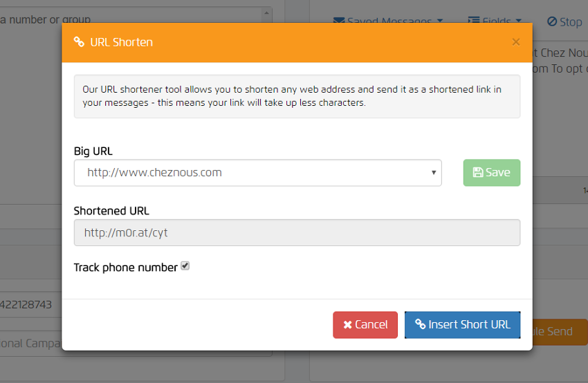This screenshot has height=383, width=588.
Task: Click the Shortened URL field
Action: click(x=297, y=233)
